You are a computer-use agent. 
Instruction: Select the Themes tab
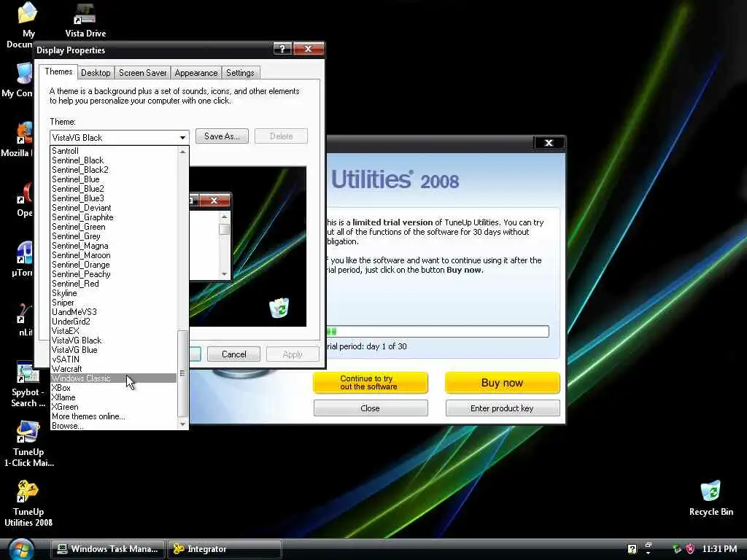click(58, 72)
